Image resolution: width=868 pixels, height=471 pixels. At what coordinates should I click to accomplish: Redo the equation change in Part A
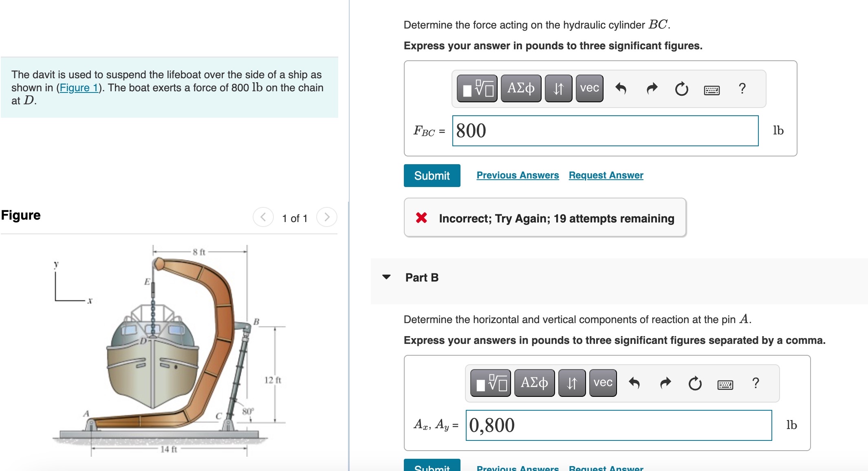[x=652, y=88]
